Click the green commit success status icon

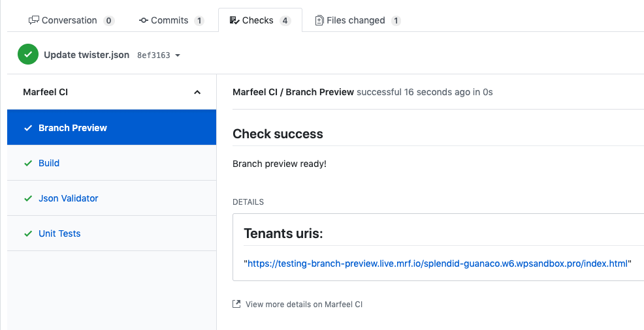tap(28, 55)
